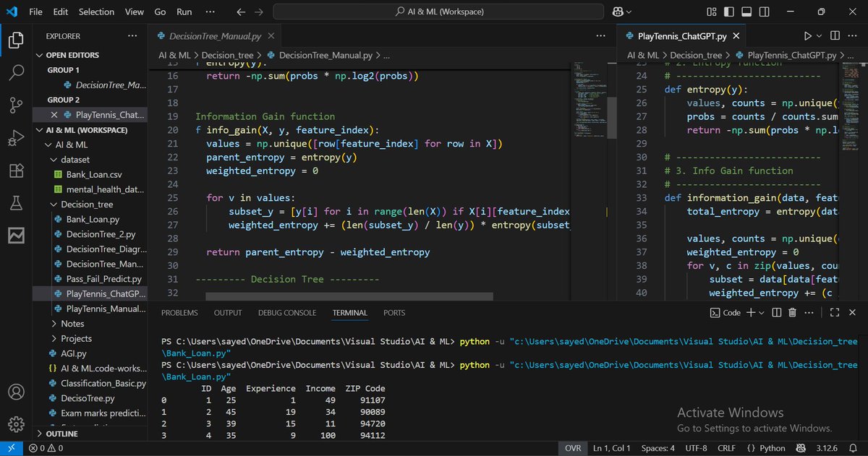Open the Testing flask view
The width and height of the screenshot is (868, 456).
point(16,203)
